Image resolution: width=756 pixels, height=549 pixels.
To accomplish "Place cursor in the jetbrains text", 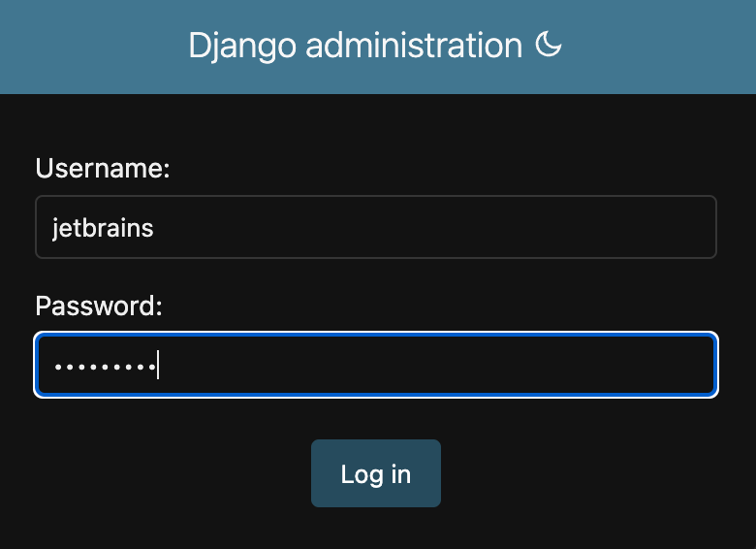I will click(103, 228).
